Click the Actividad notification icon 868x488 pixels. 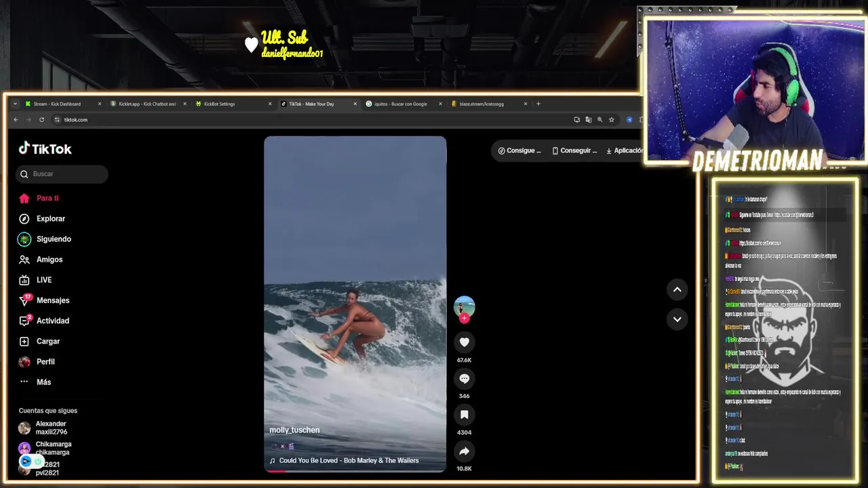pyautogui.click(x=25, y=321)
